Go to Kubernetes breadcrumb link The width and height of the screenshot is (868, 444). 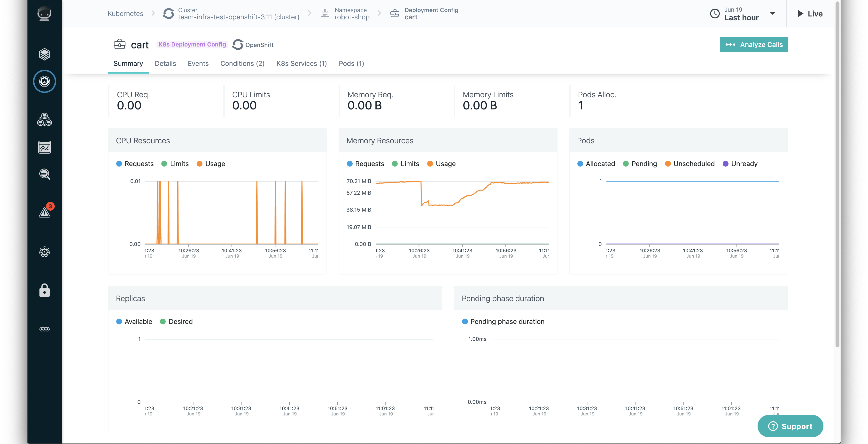point(125,14)
